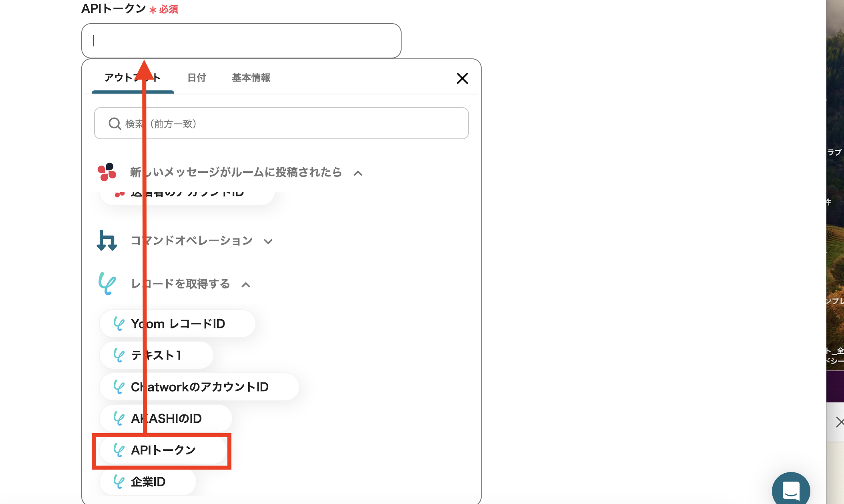Insert the APIトークン output value
The width and height of the screenshot is (844, 504).
[x=163, y=450]
